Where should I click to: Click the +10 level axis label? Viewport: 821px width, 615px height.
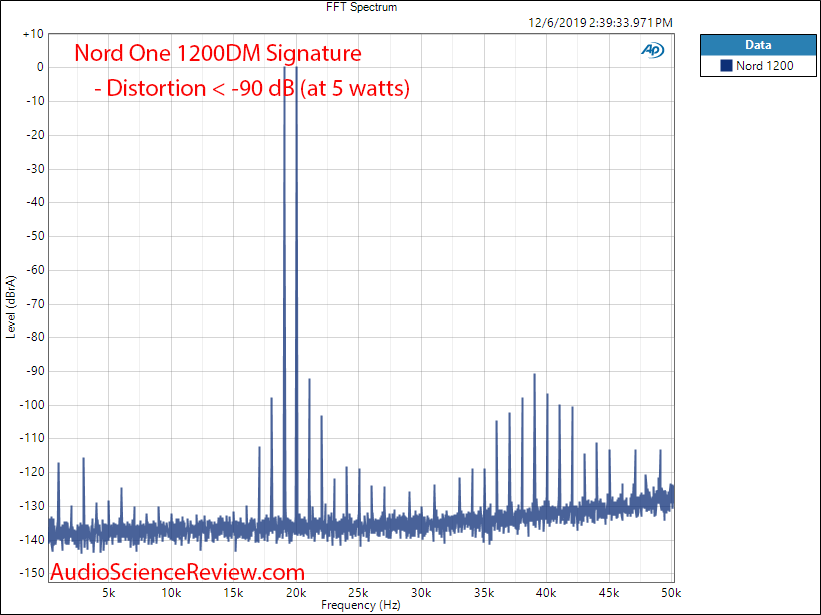(33, 34)
